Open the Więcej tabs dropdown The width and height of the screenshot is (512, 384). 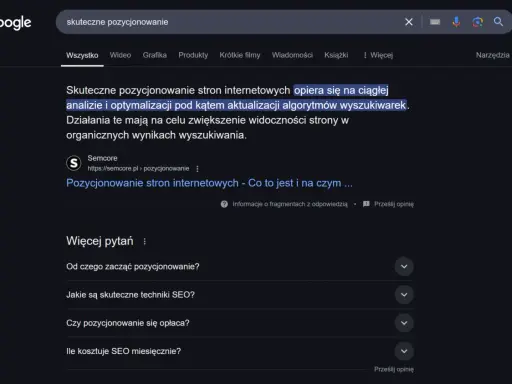click(x=378, y=55)
